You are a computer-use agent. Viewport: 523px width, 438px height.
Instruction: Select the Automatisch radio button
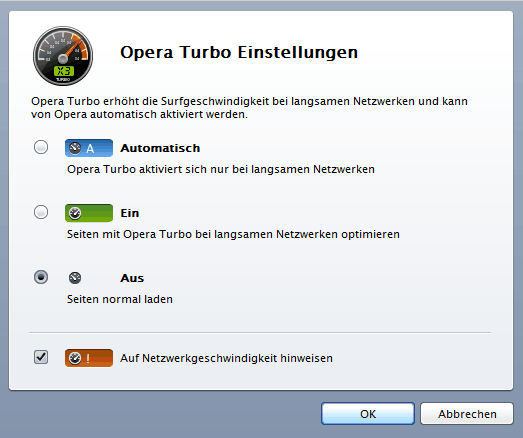click(x=41, y=147)
